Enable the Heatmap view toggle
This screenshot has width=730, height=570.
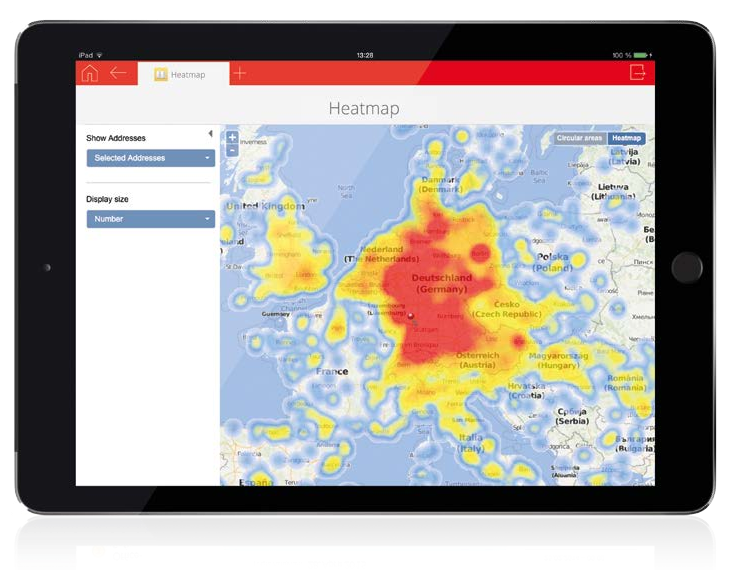[626, 138]
